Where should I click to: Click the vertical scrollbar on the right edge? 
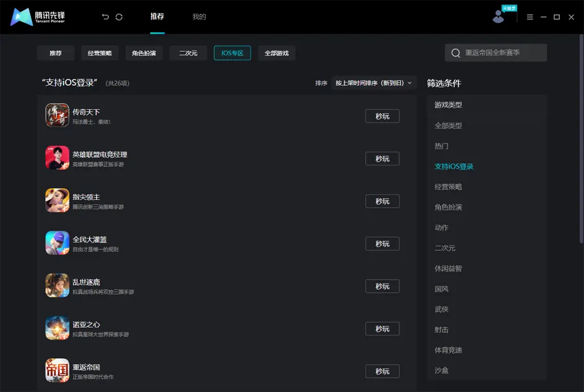581,139
